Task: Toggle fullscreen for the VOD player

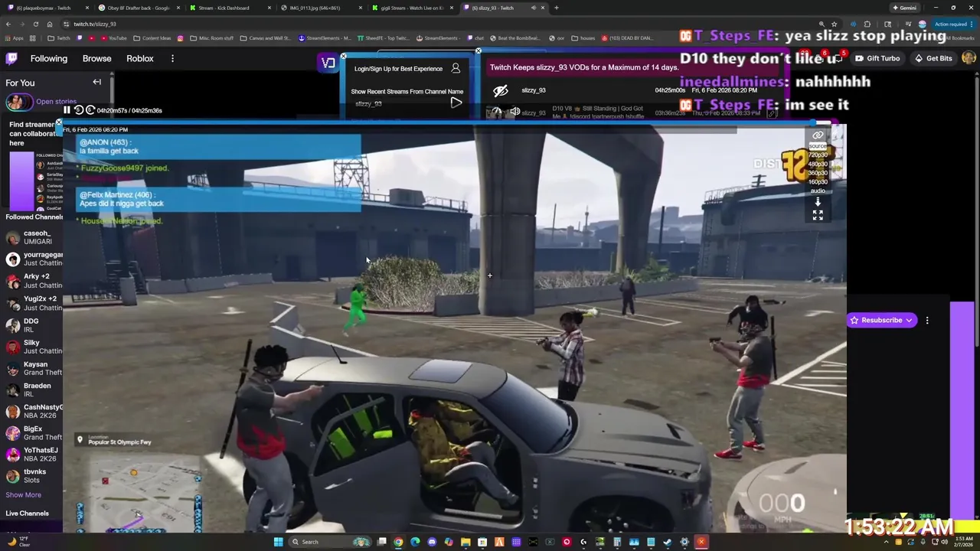Action: coord(818,216)
